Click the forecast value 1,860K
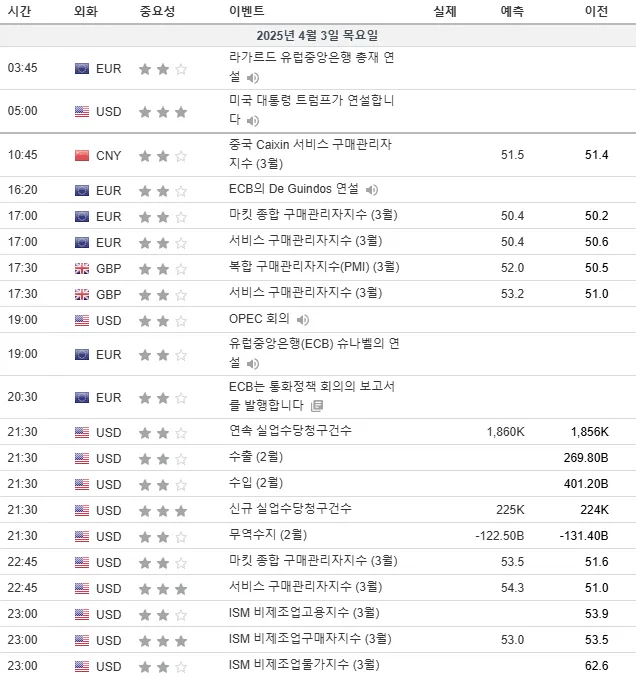 click(x=506, y=432)
